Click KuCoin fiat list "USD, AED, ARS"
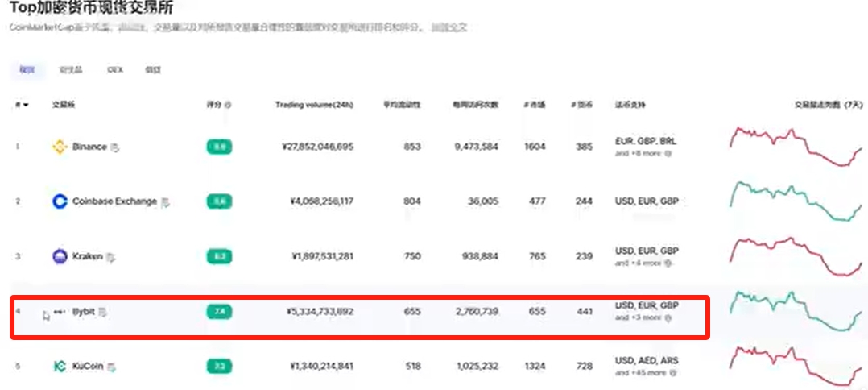The height and width of the screenshot is (390, 868). 647,361
